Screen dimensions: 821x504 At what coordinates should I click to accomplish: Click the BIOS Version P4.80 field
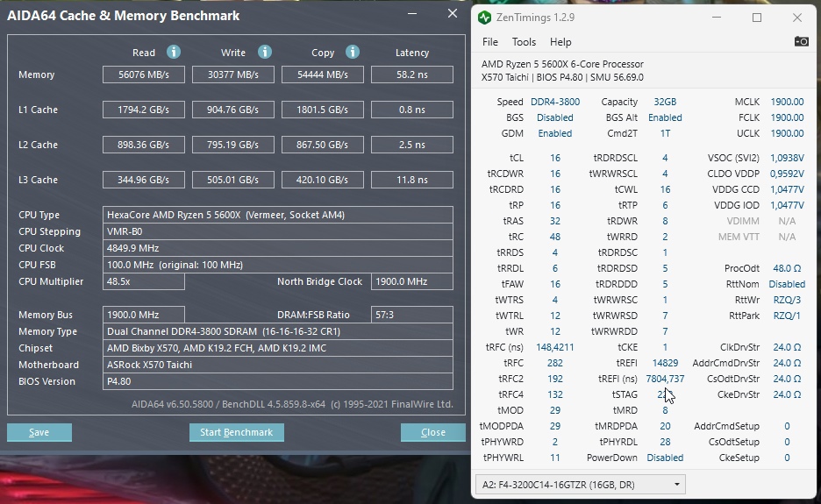click(x=278, y=381)
